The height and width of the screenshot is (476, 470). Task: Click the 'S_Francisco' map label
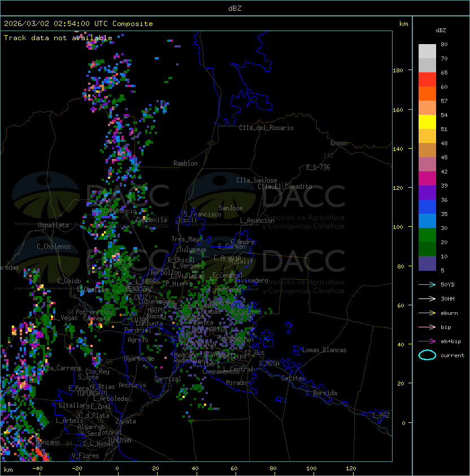(202, 214)
